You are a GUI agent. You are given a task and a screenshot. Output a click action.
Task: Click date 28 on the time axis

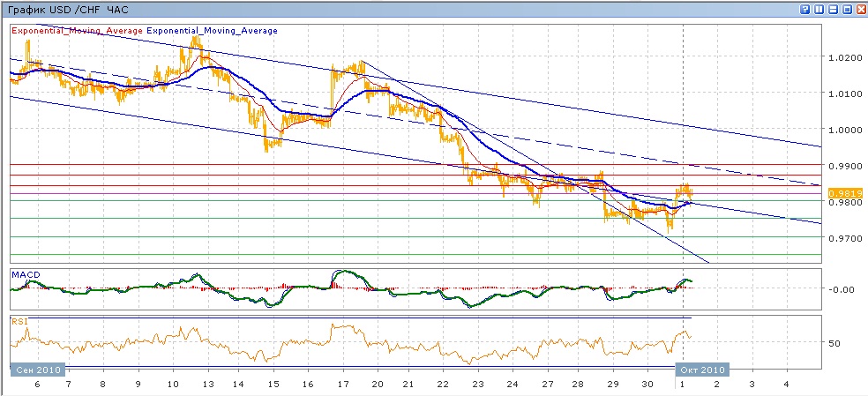tap(579, 385)
